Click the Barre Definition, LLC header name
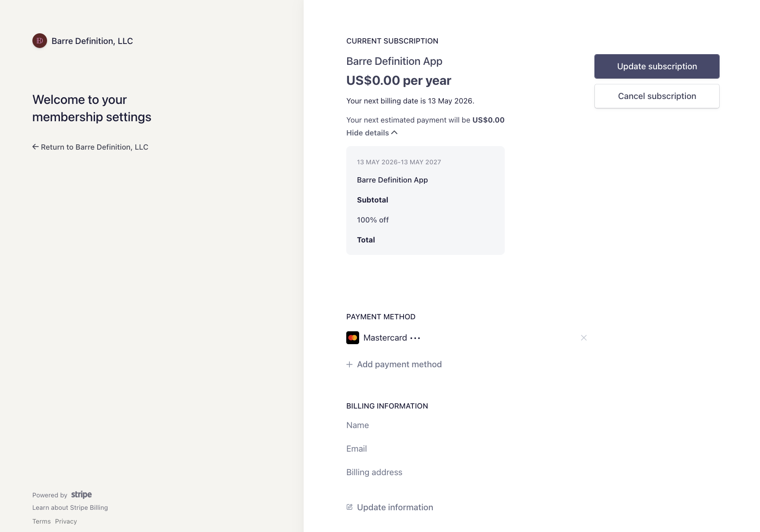The width and height of the screenshot is (760, 532). tap(92, 41)
